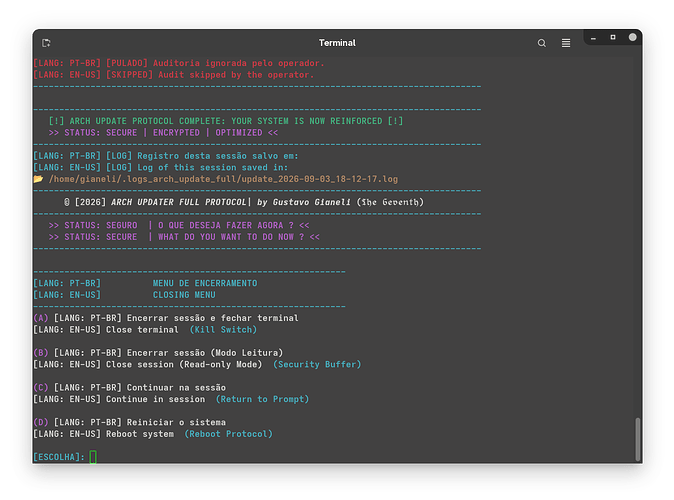The image size is (674, 500).
Task: Click 'Close session (Read-only Mode)' text
Action: [184, 365]
